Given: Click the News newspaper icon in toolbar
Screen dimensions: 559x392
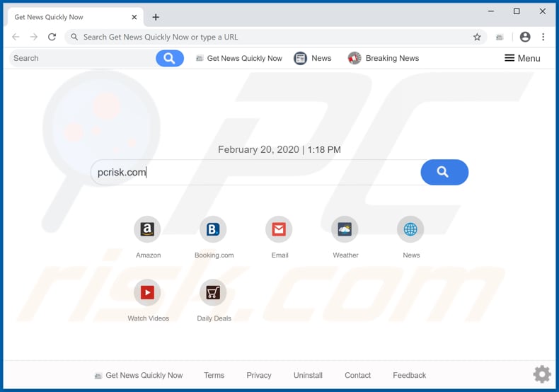Looking at the screenshot, I should [x=300, y=58].
